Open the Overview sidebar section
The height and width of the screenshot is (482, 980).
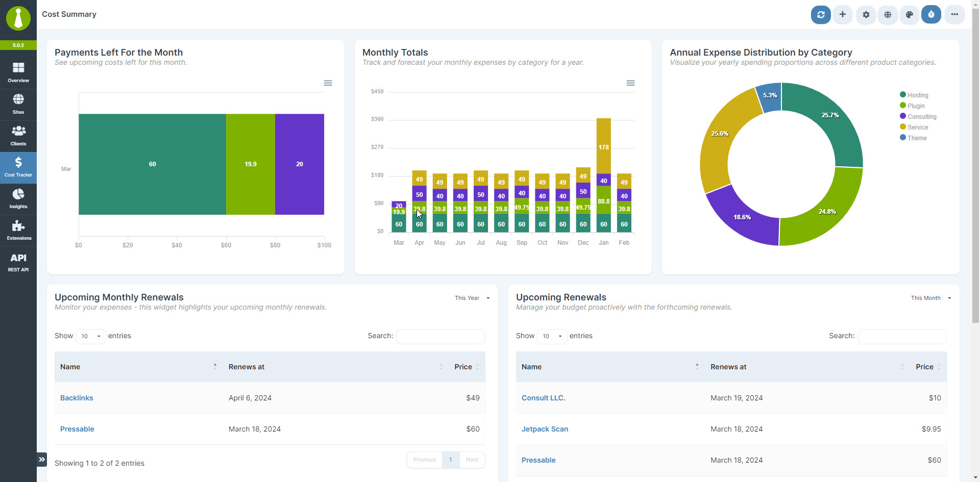(18, 73)
